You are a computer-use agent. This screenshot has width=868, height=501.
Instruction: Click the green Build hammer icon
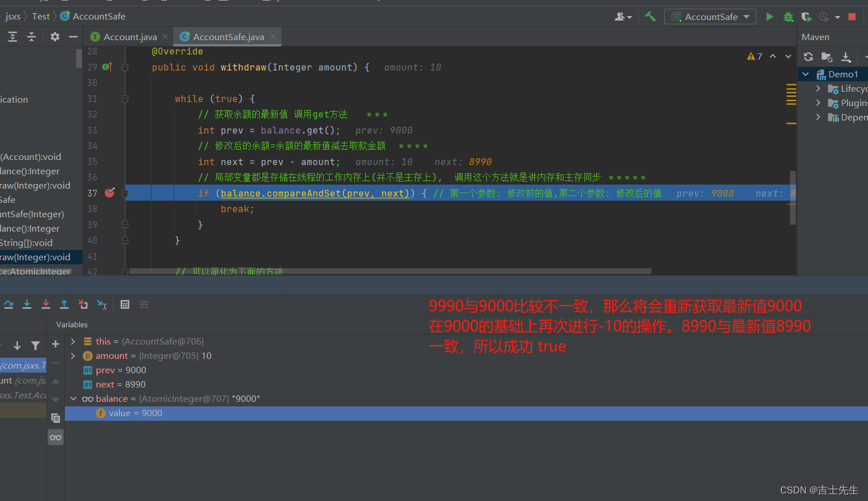[x=650, y=17]
